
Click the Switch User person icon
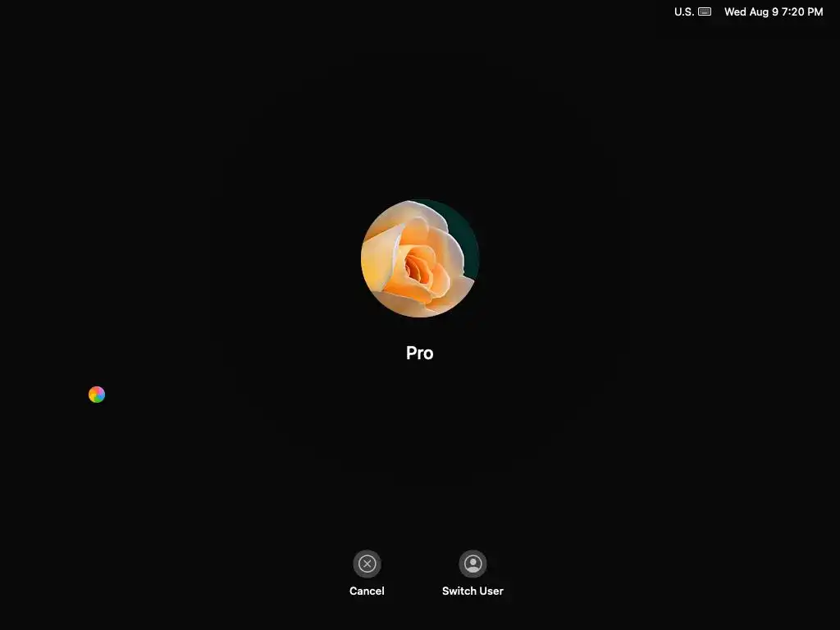pyautogui.click(x=472, y=564)
